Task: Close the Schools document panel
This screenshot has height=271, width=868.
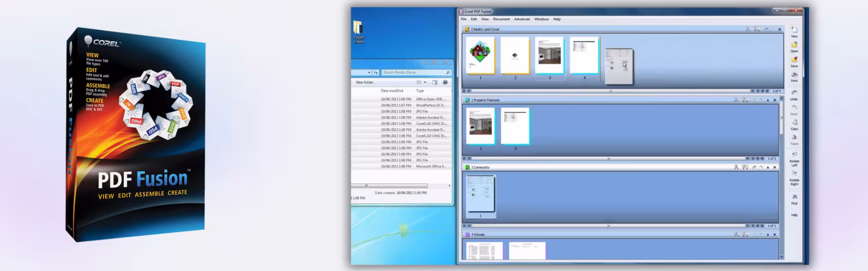Action: pyautogui.click(x=775, y=234)
